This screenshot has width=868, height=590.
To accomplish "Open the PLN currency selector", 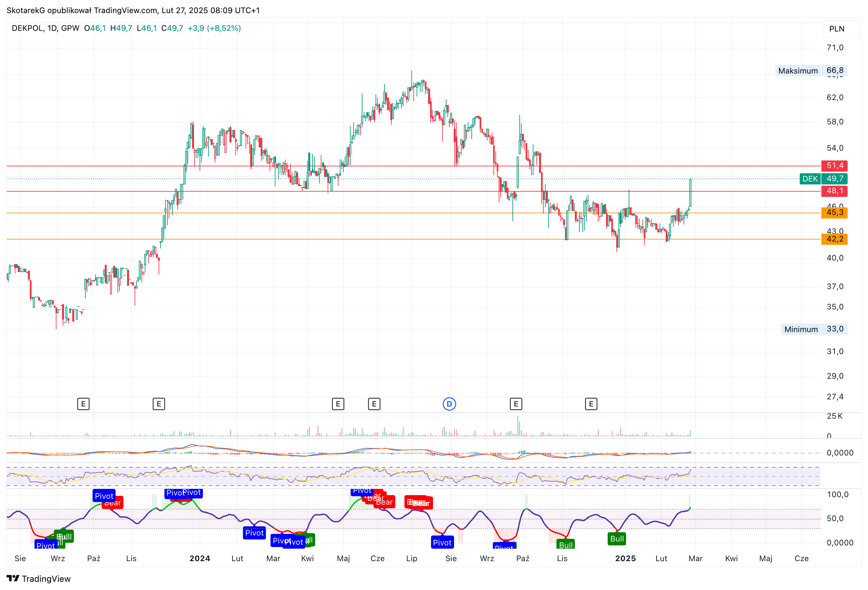I will point(840,29).
